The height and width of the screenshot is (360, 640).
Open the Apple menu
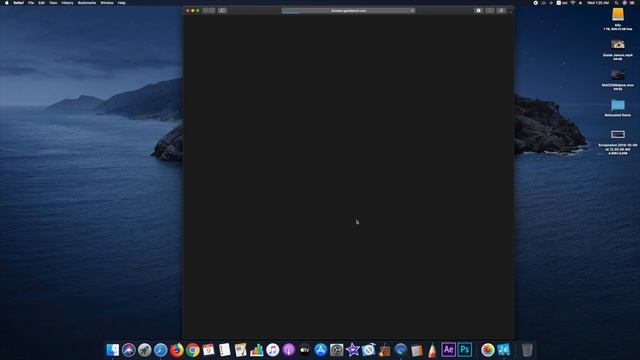click(x=7, y=3)
